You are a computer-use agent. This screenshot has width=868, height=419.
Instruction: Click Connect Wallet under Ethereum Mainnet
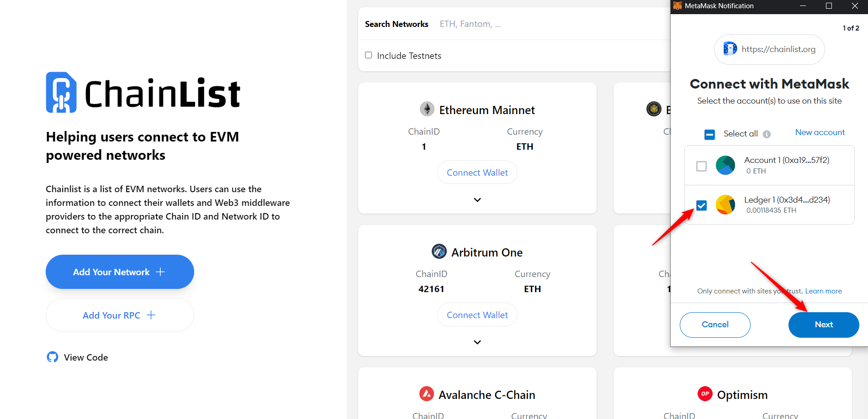coord(477,173)
